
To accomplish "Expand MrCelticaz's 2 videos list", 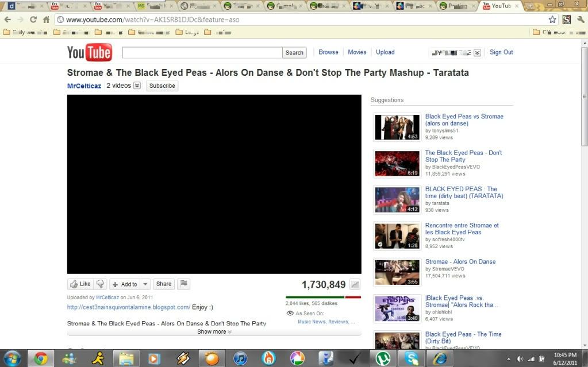I will [137, 86].
